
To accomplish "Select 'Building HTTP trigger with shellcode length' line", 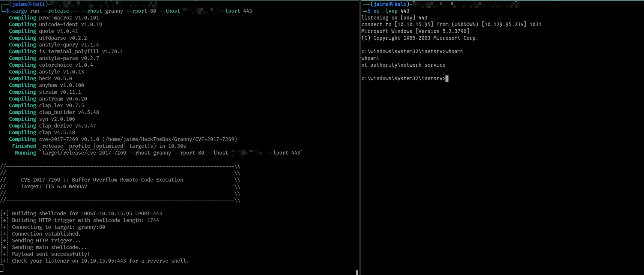I will pos(80,220).
